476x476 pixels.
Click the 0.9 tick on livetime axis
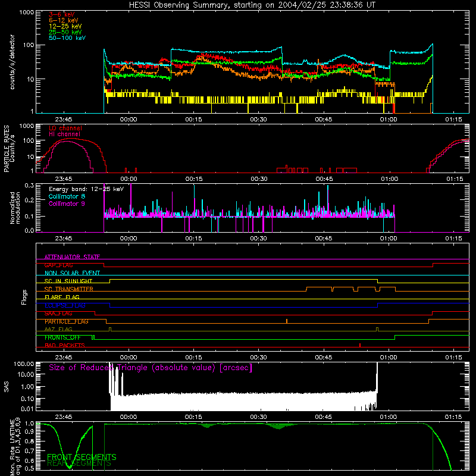tap(29, 431)
